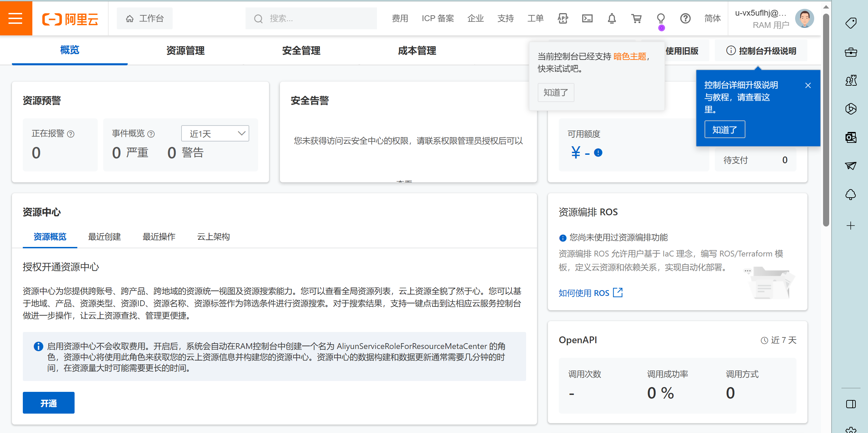Switch to the 概览 tab
868x433 pixels.
pyautogui.click(x=69, y=50)
